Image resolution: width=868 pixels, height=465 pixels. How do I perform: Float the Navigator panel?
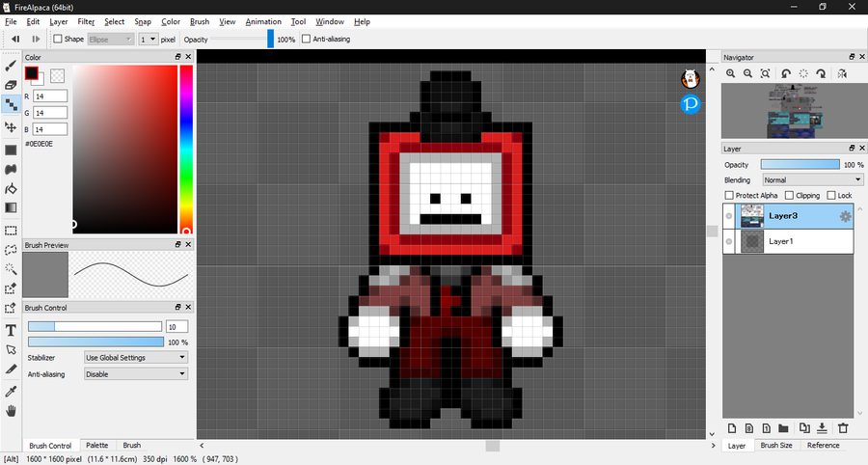pos(852,57)
